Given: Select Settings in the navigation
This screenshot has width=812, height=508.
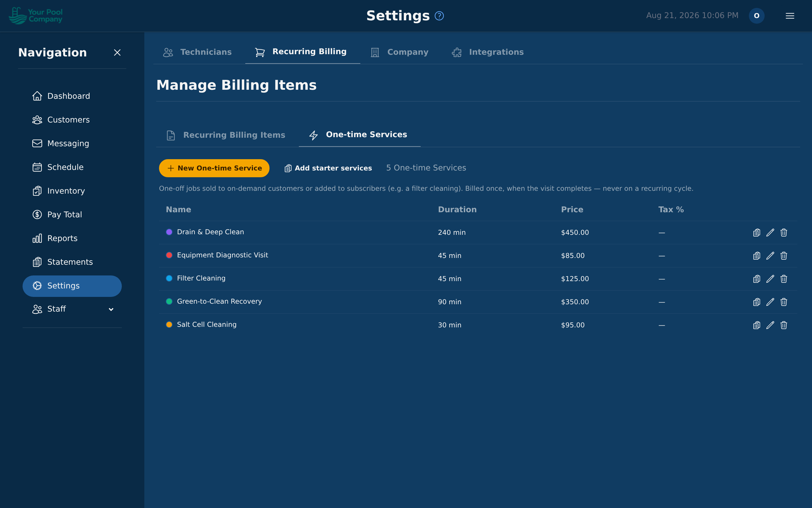Looking at the screenshot, I should point(72,286).
